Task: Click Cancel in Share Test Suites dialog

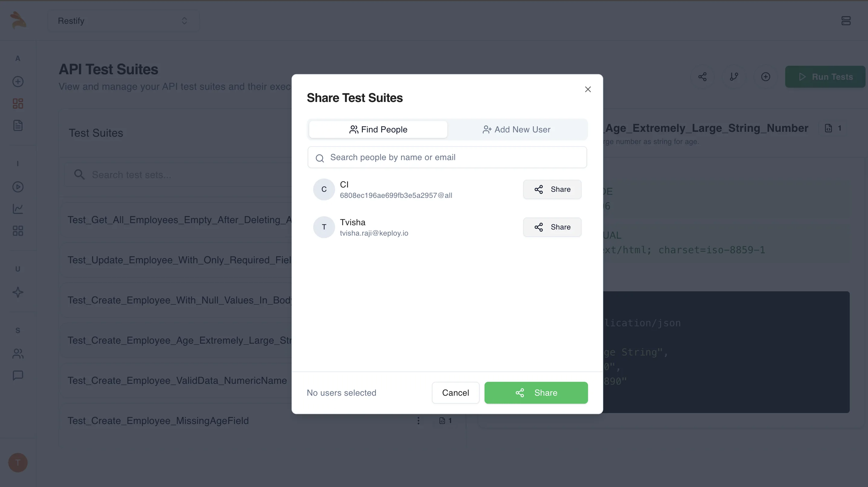Action: click(455, 393)
